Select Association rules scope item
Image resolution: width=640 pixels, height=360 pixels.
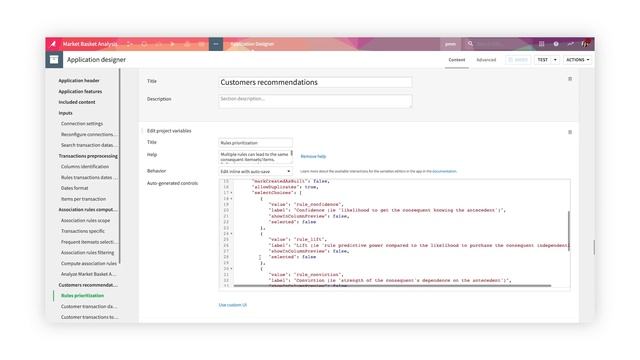85,220
